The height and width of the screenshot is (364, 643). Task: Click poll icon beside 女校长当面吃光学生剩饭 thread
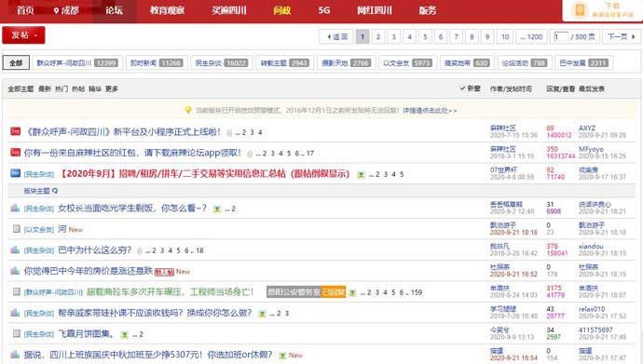(x=15, y=208)
